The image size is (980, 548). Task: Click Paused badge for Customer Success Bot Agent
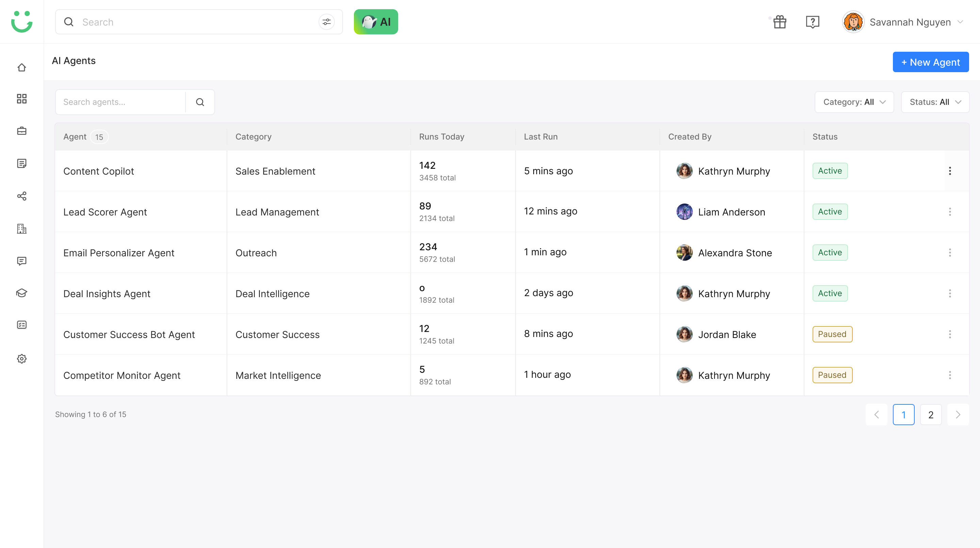[832, 334]
